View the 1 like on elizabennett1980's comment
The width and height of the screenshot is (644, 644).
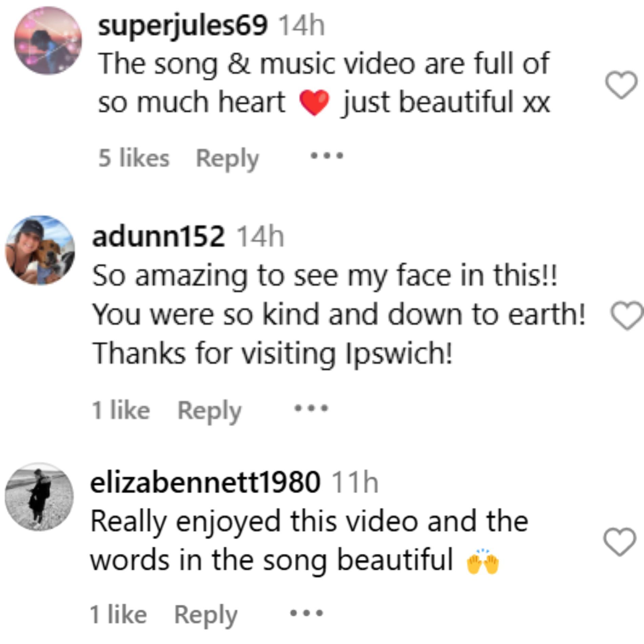coord(118,615)
